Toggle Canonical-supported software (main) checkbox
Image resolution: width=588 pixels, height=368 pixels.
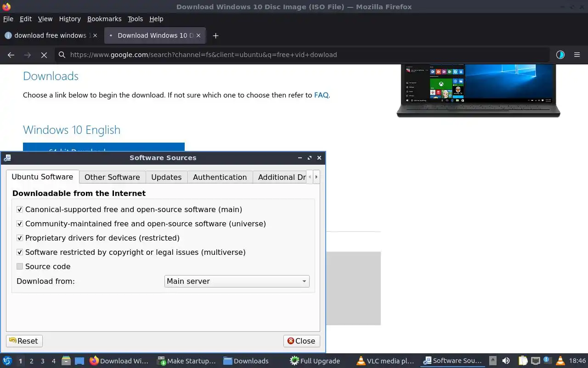click(x=20, y=209)
